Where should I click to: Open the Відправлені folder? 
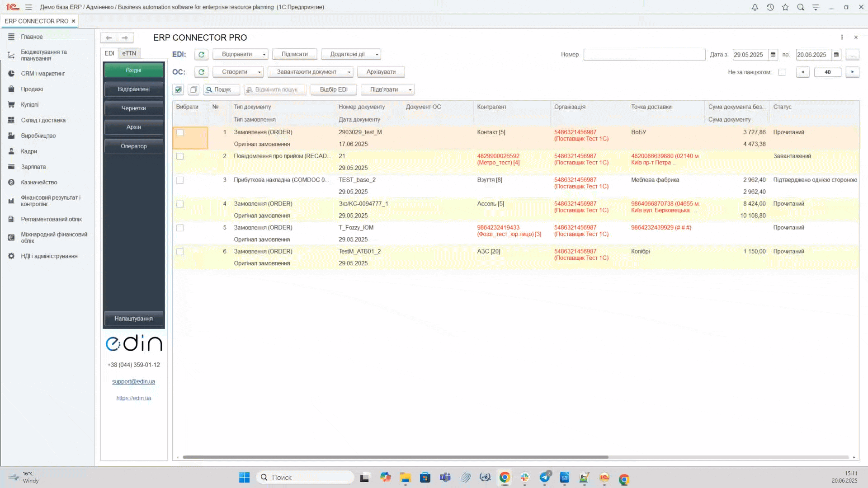[133, 89]
